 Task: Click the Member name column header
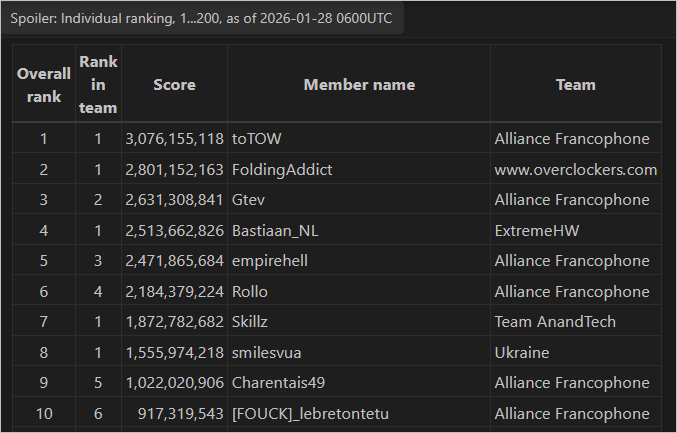359,85
